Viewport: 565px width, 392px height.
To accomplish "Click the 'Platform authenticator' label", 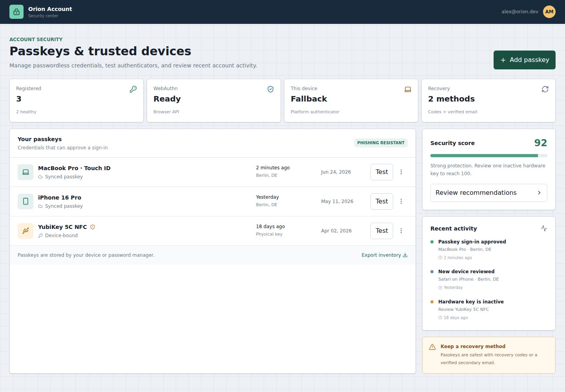I will [x=315, y=112].
